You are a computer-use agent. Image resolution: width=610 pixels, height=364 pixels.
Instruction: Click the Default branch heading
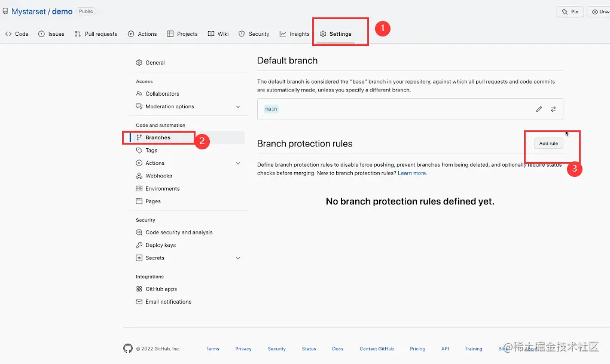287,61
